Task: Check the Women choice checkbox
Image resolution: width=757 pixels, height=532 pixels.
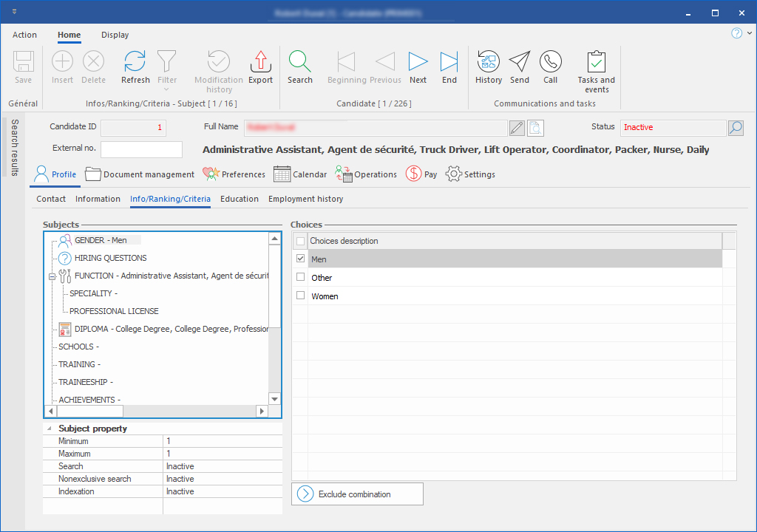Action: click(x=300, y=296)
